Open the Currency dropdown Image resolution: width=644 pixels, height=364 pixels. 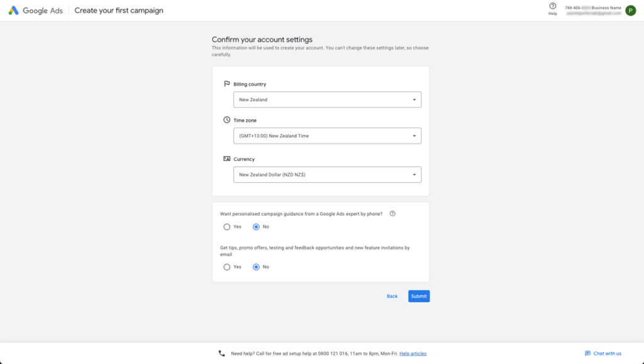tap(327, 175)
